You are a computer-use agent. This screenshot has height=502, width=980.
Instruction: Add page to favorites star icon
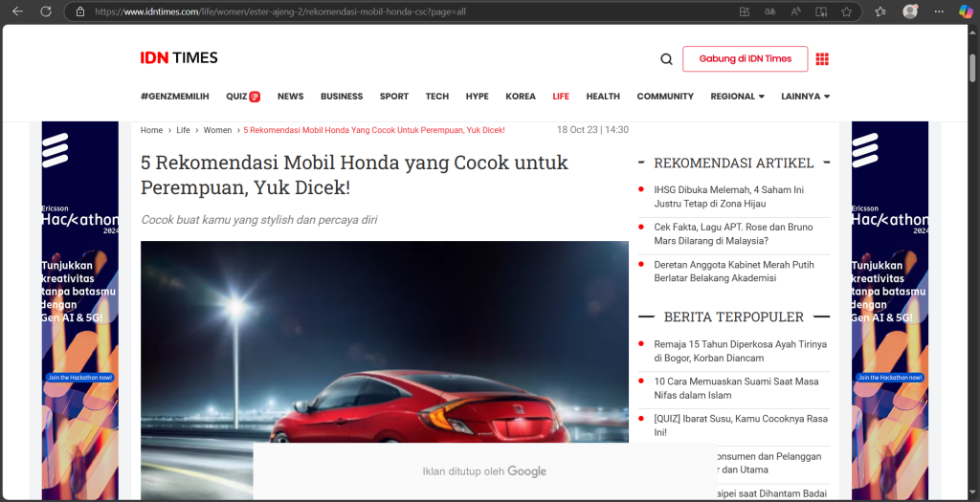tap(846, 11)
